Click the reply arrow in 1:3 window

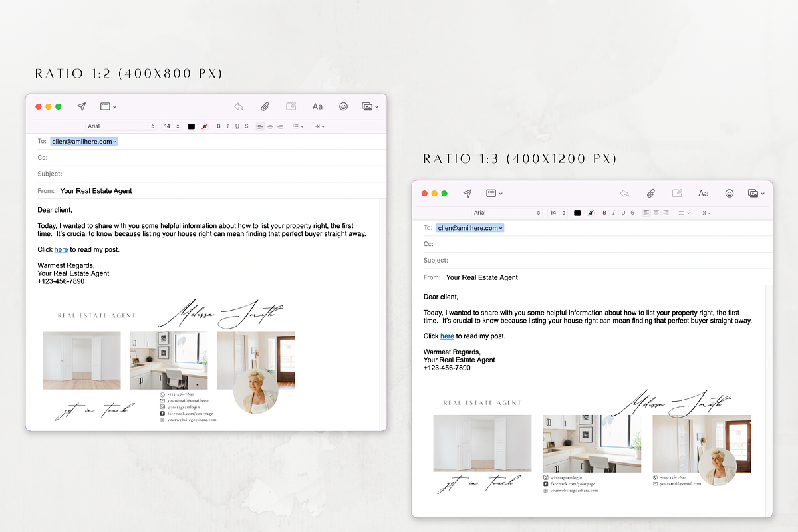(x=624, y=193)
